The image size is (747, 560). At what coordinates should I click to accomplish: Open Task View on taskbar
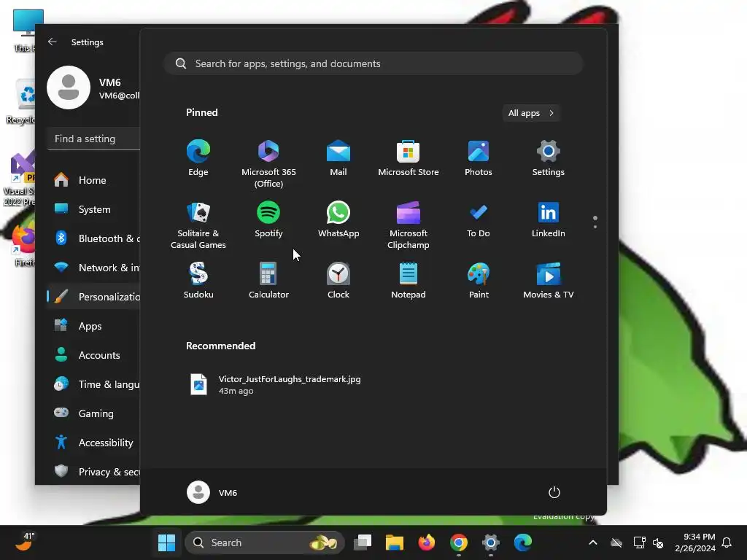coord(363,542)
